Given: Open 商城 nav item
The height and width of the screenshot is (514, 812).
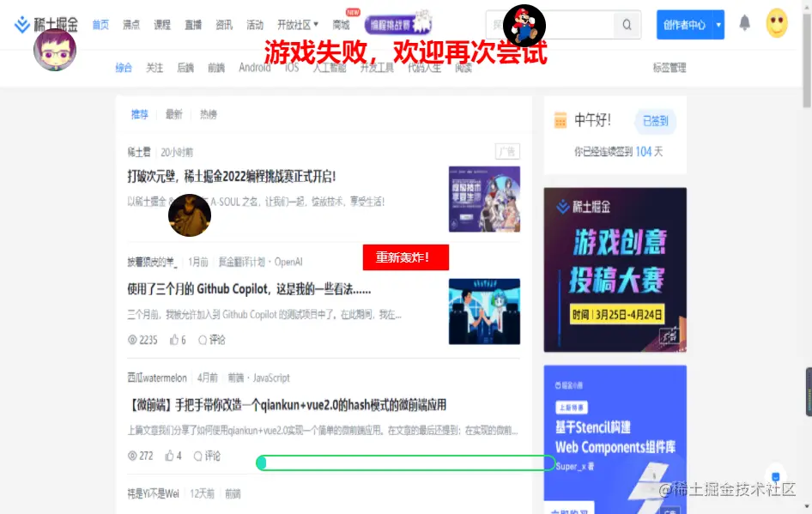Looking at the screenshot, I should pos(342,25).
